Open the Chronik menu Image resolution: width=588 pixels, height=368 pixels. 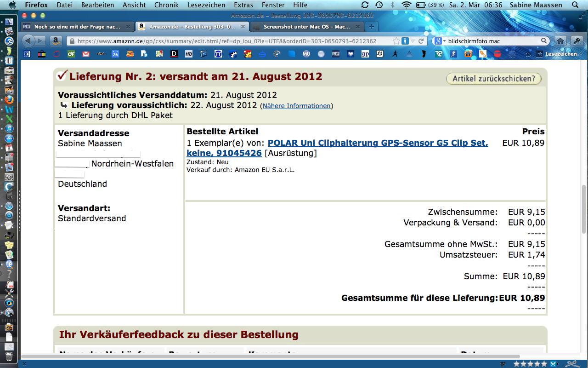[166, 5]
